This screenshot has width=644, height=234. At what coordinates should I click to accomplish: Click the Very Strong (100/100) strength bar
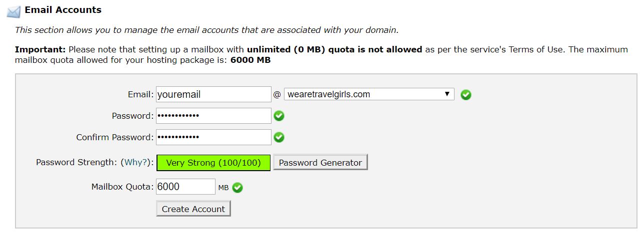pyautogui.click(x=213, y=163)
